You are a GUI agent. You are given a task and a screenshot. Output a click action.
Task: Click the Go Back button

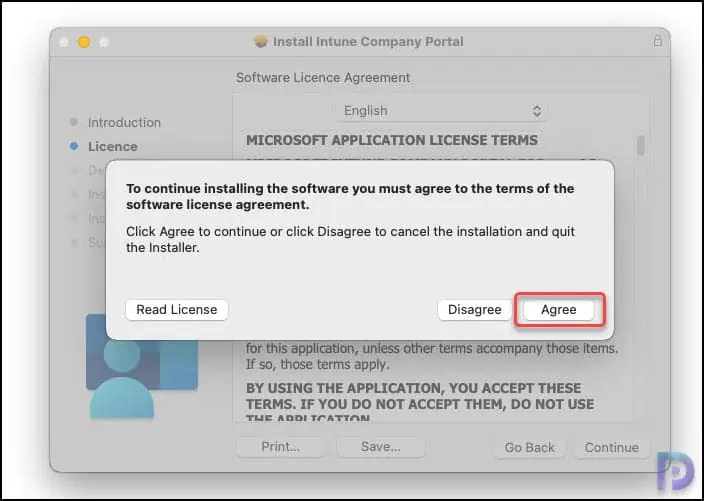[529, 448]
